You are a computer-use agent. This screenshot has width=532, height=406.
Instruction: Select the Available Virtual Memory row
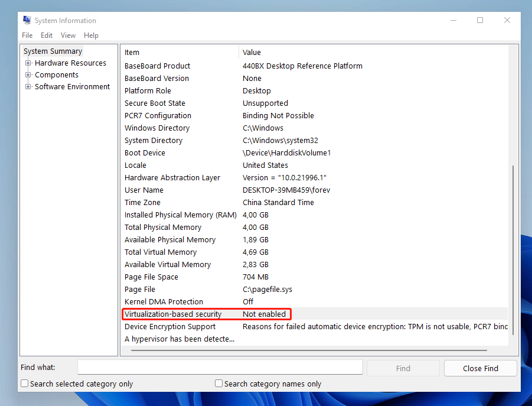[x=314, y=264]
